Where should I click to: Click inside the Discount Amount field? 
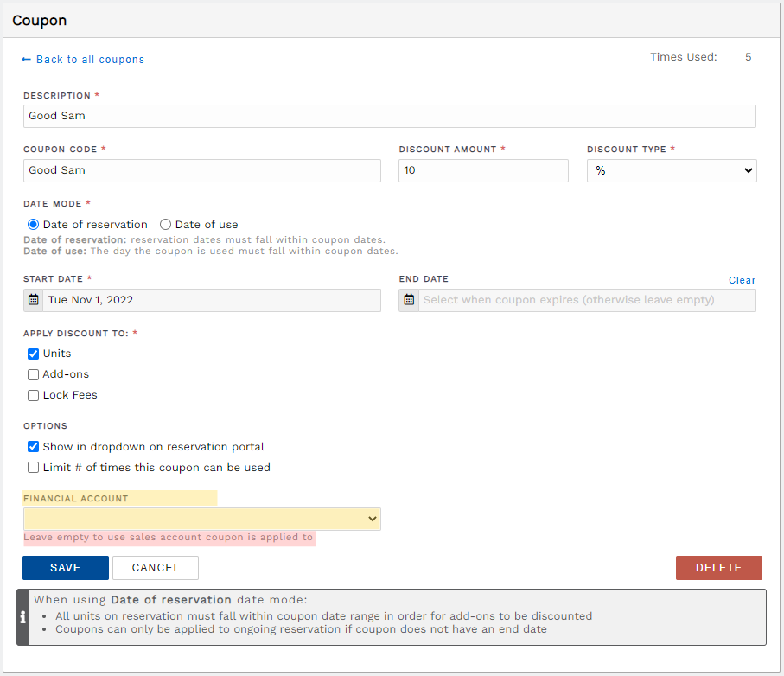(x=482, y=170)
